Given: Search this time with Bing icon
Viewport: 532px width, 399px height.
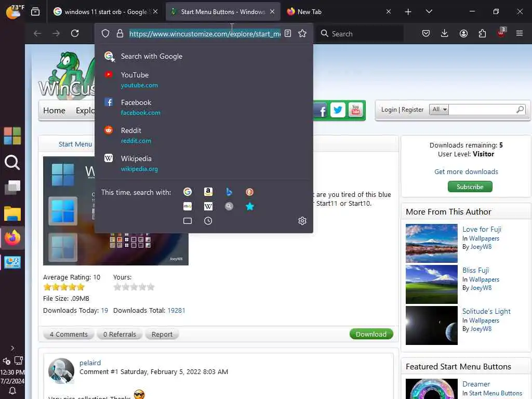Looking at the screenshot, I should pyautogui.click(x=229, y=192).
